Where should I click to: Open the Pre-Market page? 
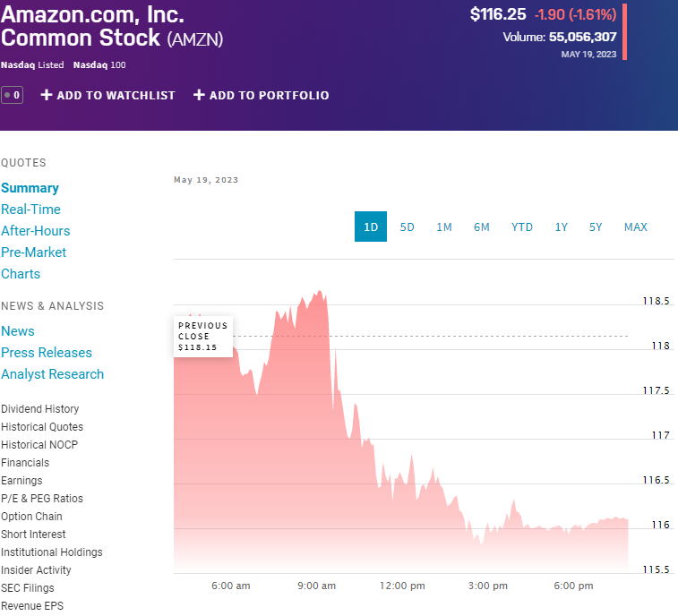pyautogui.click(x=33, y=252)
